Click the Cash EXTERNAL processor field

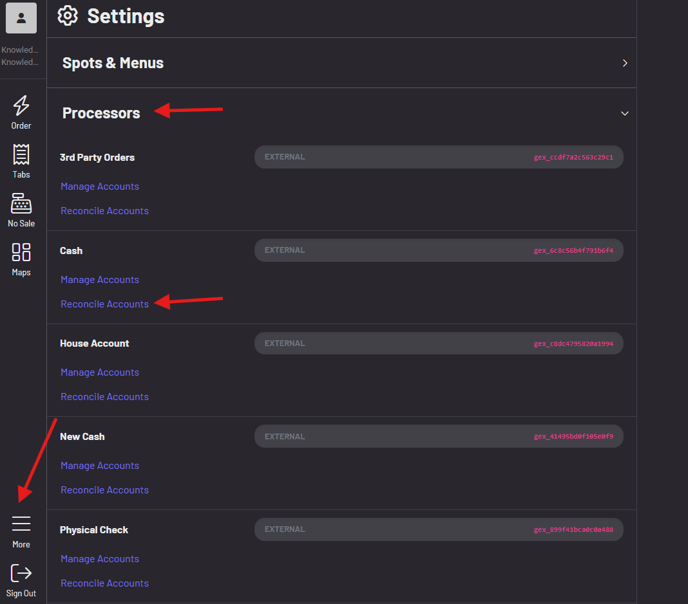pyautogui.click(x=438, y=250)
